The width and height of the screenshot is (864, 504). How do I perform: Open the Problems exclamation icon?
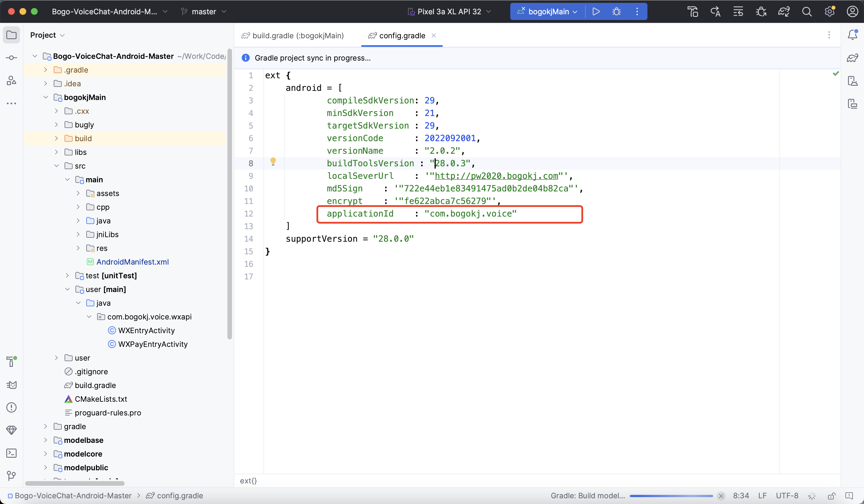coord(11,407)
